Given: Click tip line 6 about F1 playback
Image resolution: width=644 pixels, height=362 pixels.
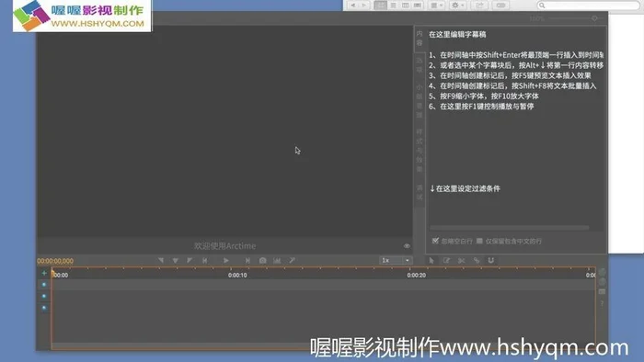Looking at the screenshot, I should [481, 107].
